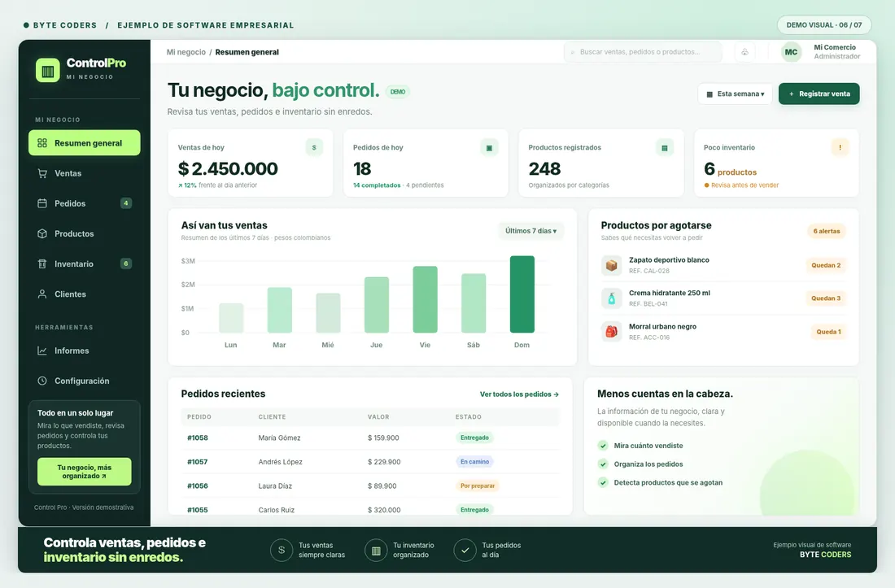Click the checkmark circle icon in footer banner
Screen dimensions: 895x588
pyautogui.click(x=465, y=551)
